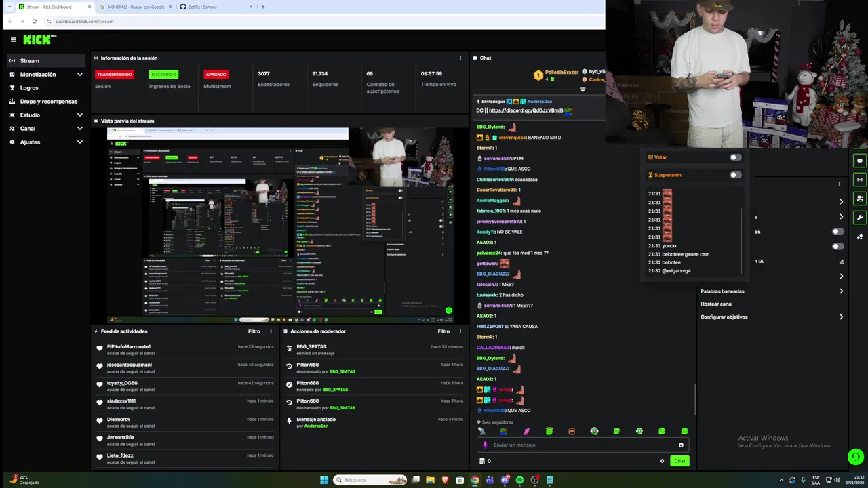The width and height of the screenshot is (868, 488).
Task: Open Feed de actividades options menu
Action: [x=271, y=331]
